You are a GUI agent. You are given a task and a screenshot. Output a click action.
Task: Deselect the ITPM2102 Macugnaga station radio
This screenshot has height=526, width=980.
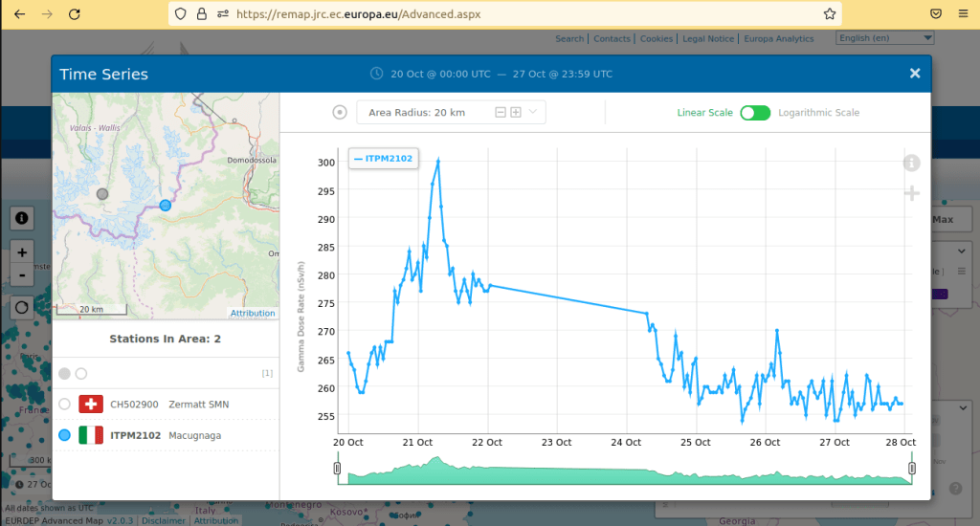coord(64,435)
